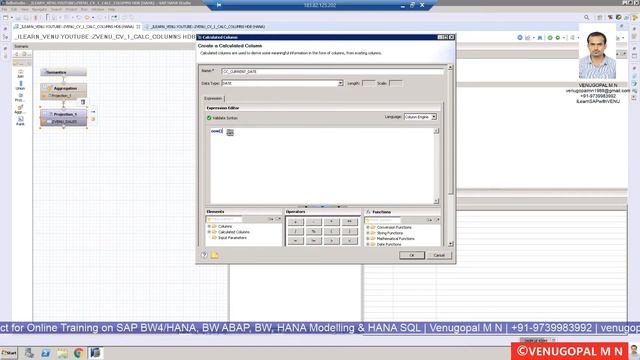Click the expression editor's scroll-down arrow
This screenshot has width=640, height=360.
tap(436, 201)
